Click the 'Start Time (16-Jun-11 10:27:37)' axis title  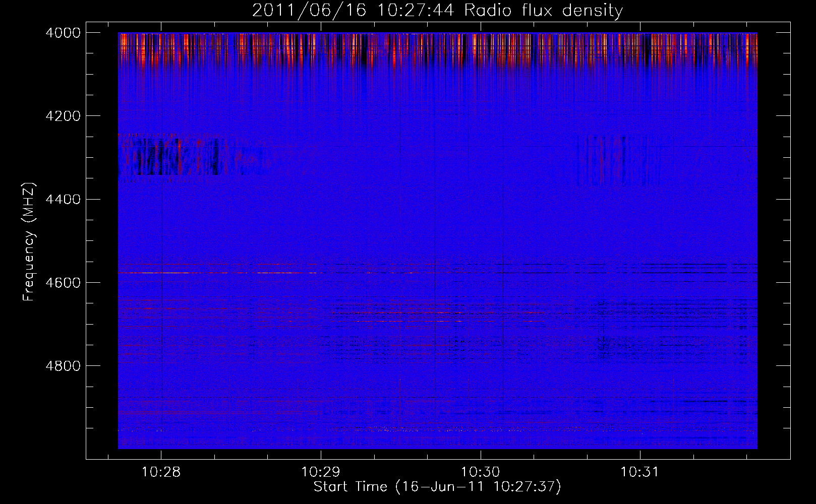(x=437, y=487)
